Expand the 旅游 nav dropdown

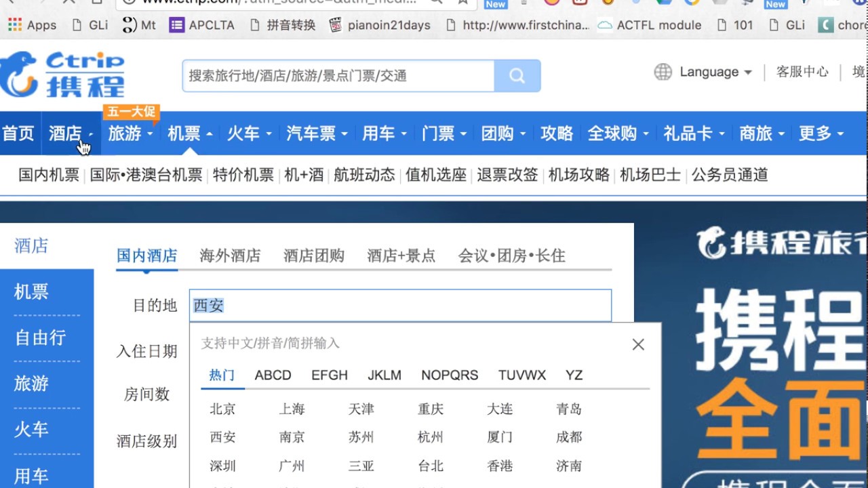click(150, 134)
